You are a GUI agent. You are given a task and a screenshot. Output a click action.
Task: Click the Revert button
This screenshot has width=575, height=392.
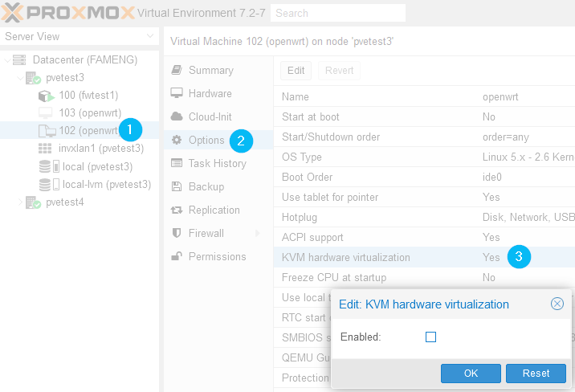tap(339, 71)
